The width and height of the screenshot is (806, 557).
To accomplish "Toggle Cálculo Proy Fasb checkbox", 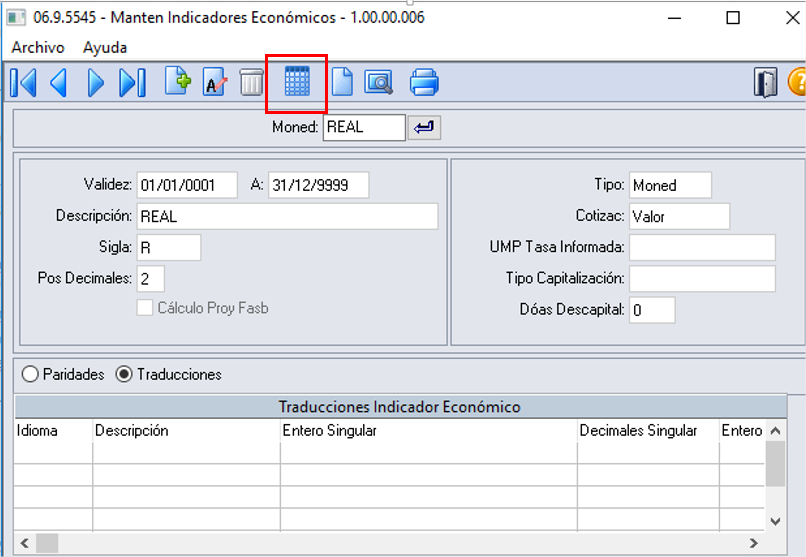I will [144, 308].
